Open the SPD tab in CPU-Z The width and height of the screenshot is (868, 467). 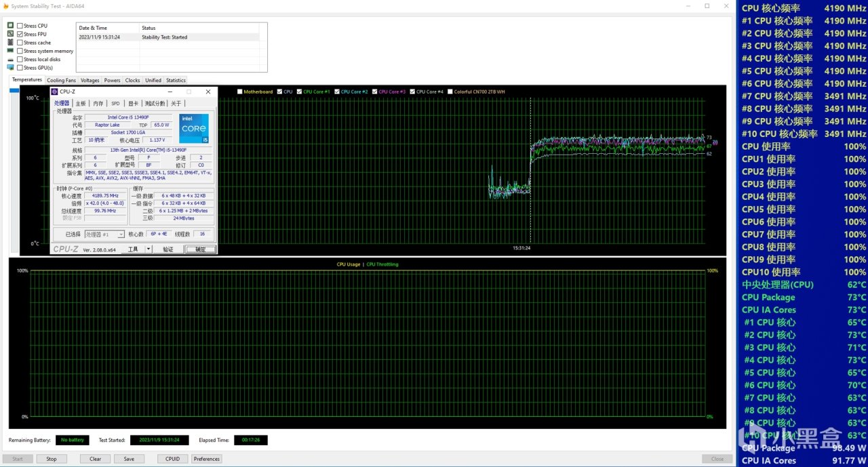[115, 103]
